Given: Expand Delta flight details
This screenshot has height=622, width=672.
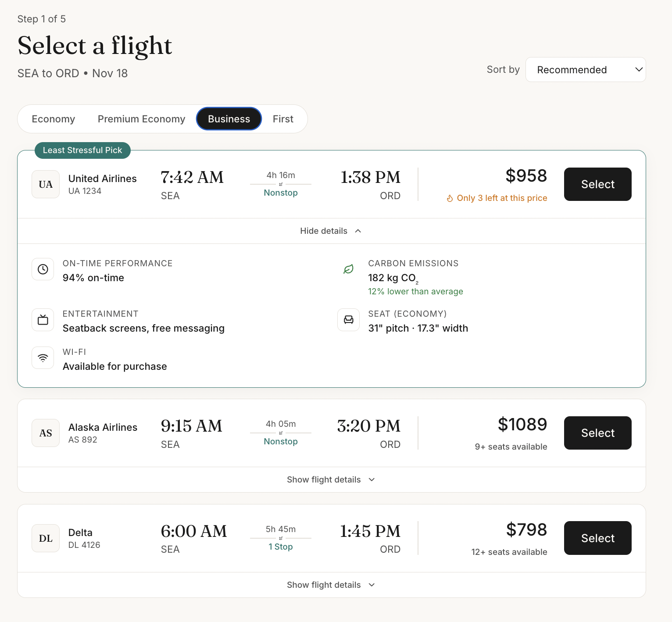Looking at the screenshot, I should click(331, 585).
